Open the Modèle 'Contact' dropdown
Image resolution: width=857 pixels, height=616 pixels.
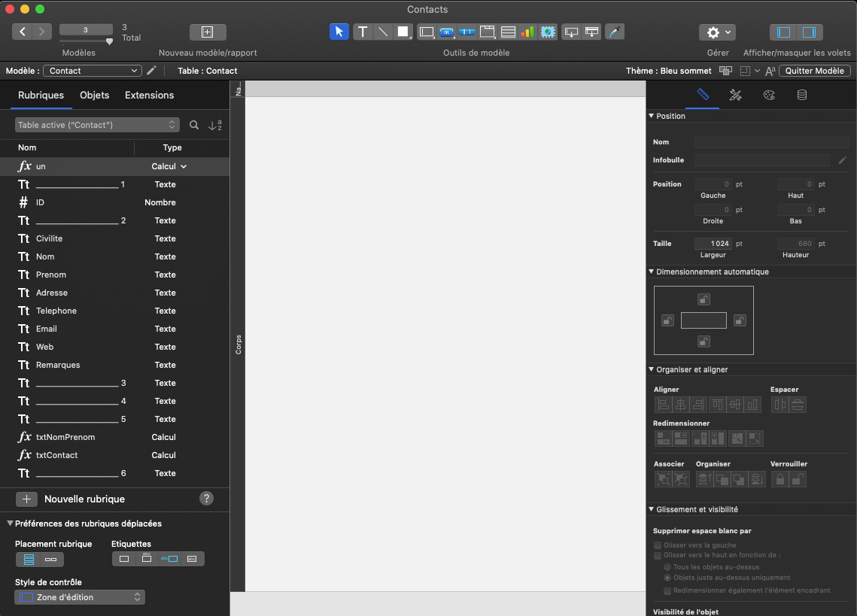pyautogui.click(x=93, y=71)
